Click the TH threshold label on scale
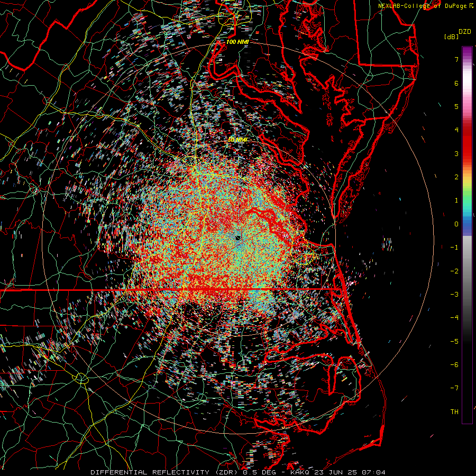Viewport: 476px width, 476px height. [454, 412]
